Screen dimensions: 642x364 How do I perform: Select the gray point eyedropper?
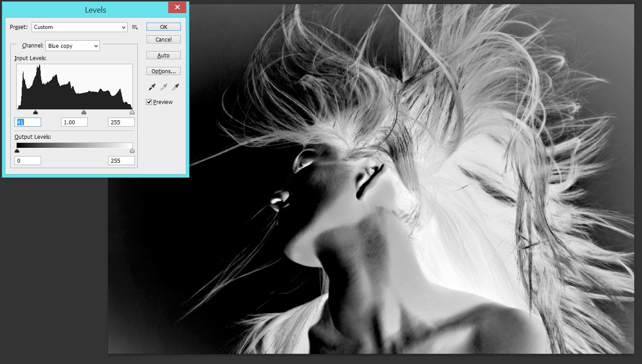[164, 87]
